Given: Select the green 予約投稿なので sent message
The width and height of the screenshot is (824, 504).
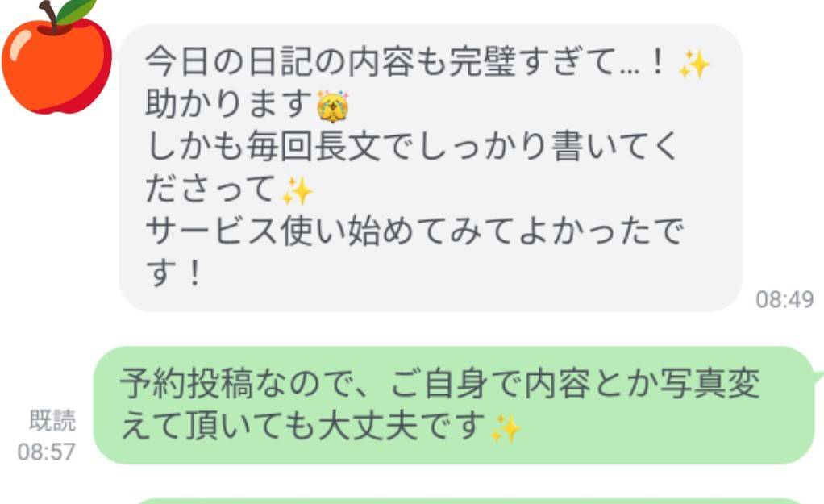Looking at the screenshot, I should [454, 405].
